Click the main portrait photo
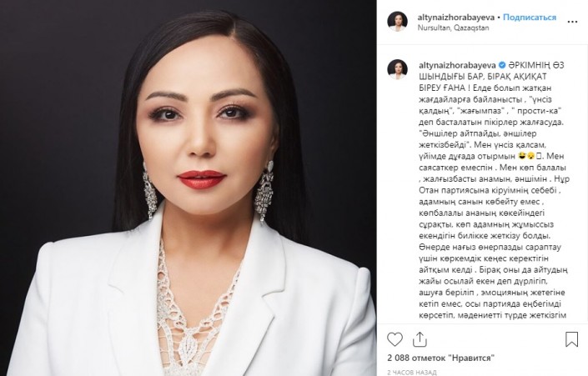Screen dimensions: 588x376 (188, 188)
